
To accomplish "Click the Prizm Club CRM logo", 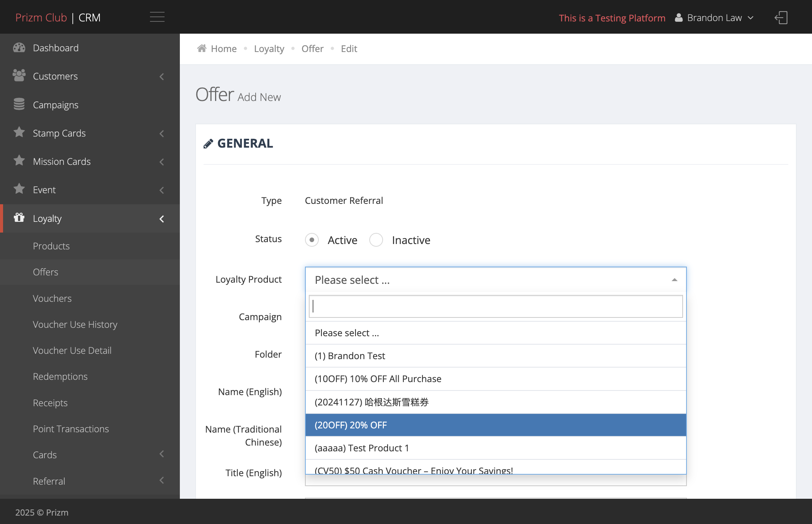I will click(x=58, y=18).
